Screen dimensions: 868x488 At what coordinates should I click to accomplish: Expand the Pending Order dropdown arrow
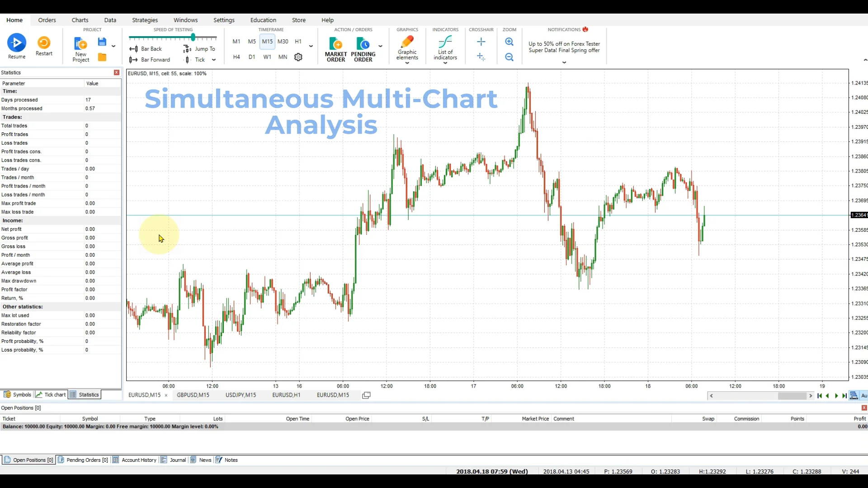pos(380,46)
